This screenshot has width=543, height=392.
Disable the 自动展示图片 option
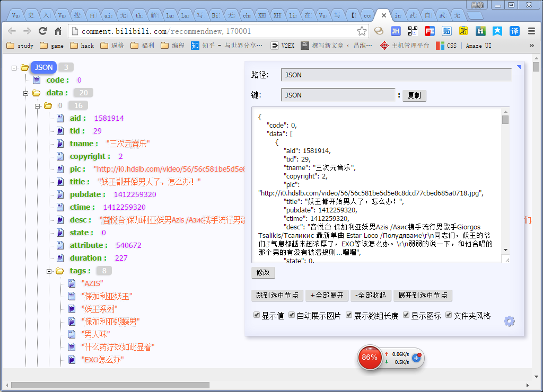tap(291, 315)
